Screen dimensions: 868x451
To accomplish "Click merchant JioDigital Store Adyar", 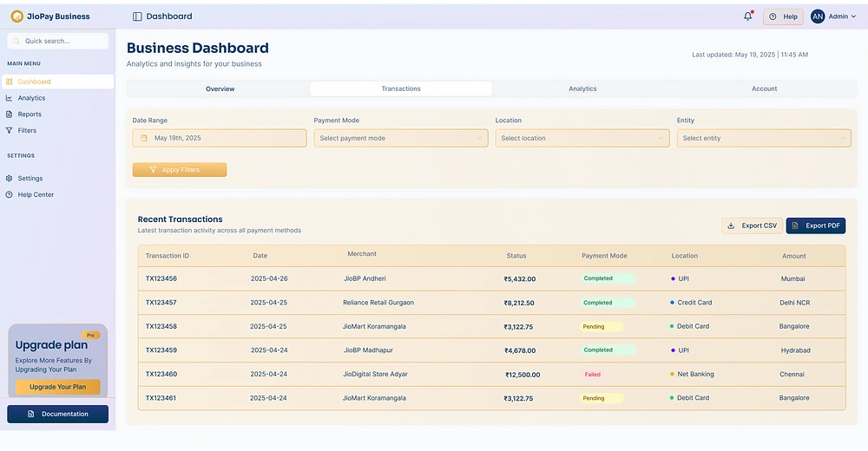I will point(375,374).
